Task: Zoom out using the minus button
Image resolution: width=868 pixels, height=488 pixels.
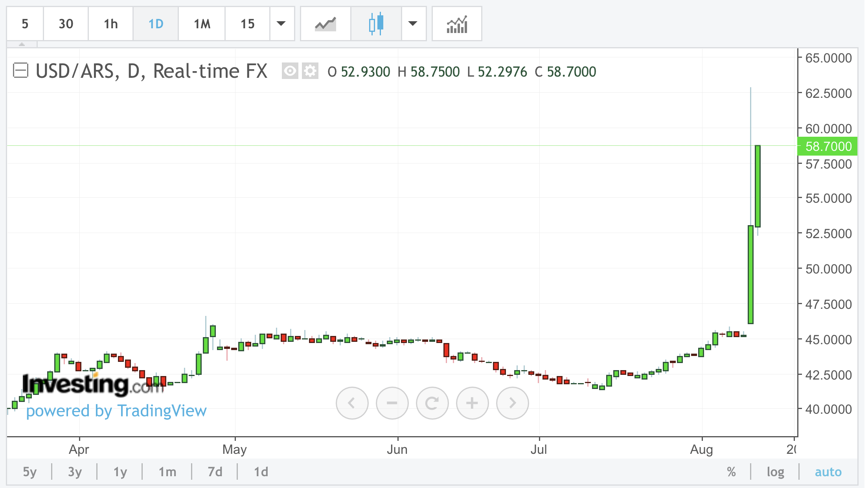Action: pyautogui.click(x=392, y=403)
